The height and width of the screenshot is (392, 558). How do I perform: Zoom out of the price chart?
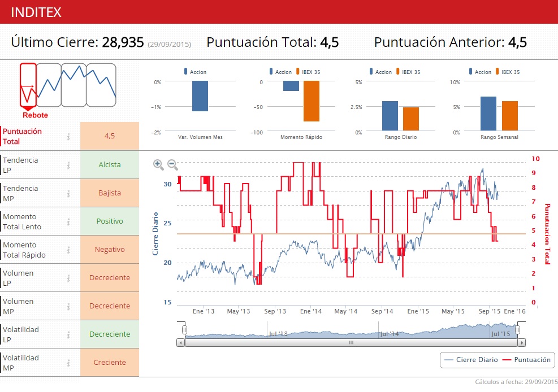click(172, 164)
